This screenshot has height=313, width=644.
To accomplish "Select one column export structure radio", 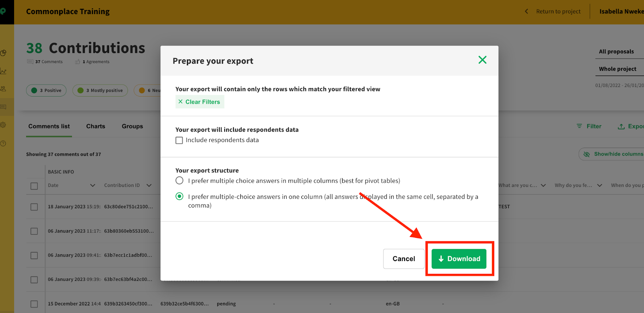I will point(180,196).
